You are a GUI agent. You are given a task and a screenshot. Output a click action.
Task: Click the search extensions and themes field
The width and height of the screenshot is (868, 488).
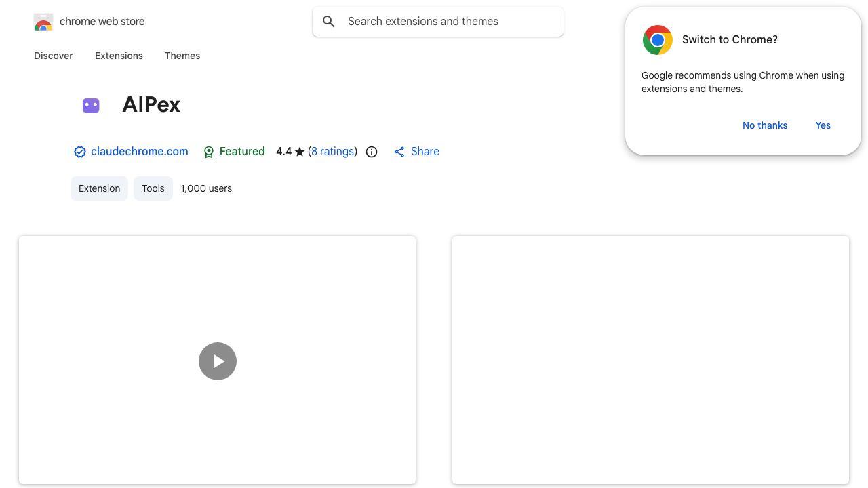coord(438,22)
